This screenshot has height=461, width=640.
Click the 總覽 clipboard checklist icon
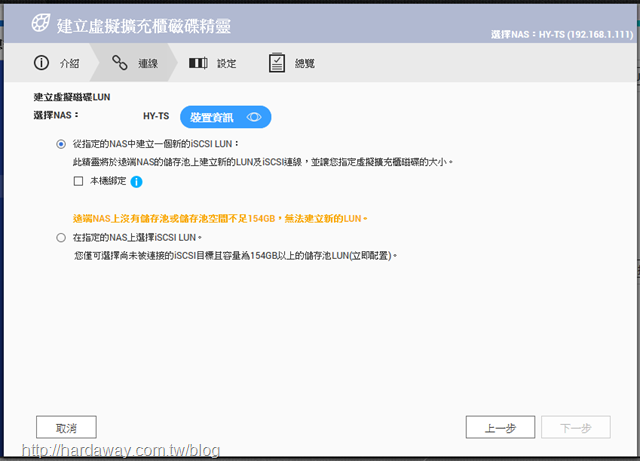coord(277,62)
